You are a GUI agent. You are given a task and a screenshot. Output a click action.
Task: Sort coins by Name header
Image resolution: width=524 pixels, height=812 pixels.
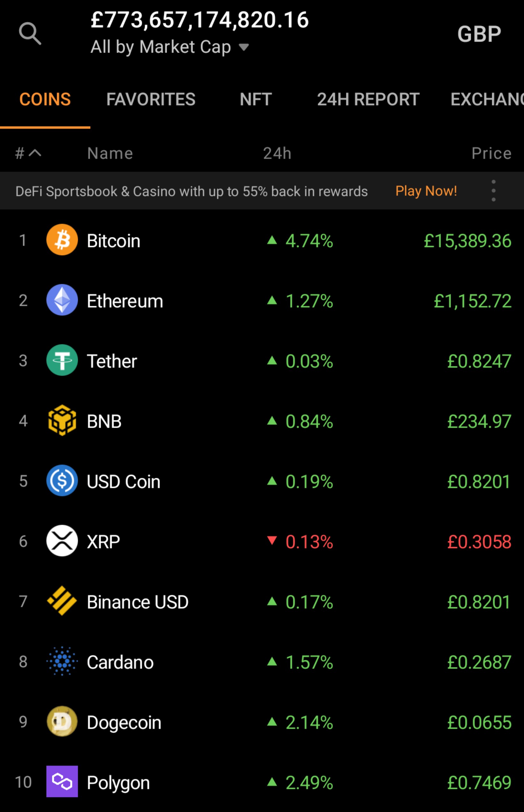click(x=110, y=153)
